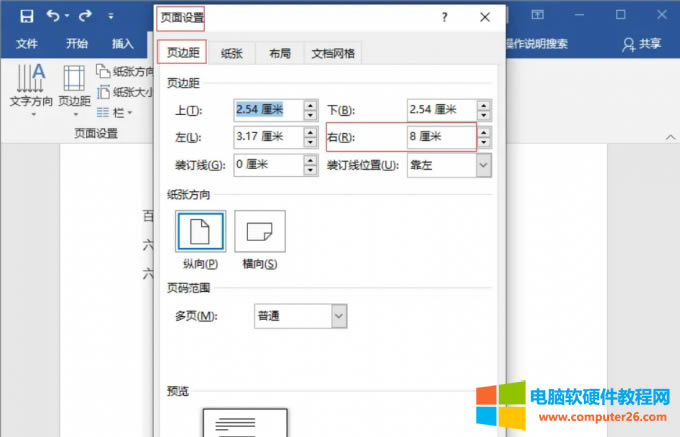Switch to the 文档网格 tab

pos(331,54)
